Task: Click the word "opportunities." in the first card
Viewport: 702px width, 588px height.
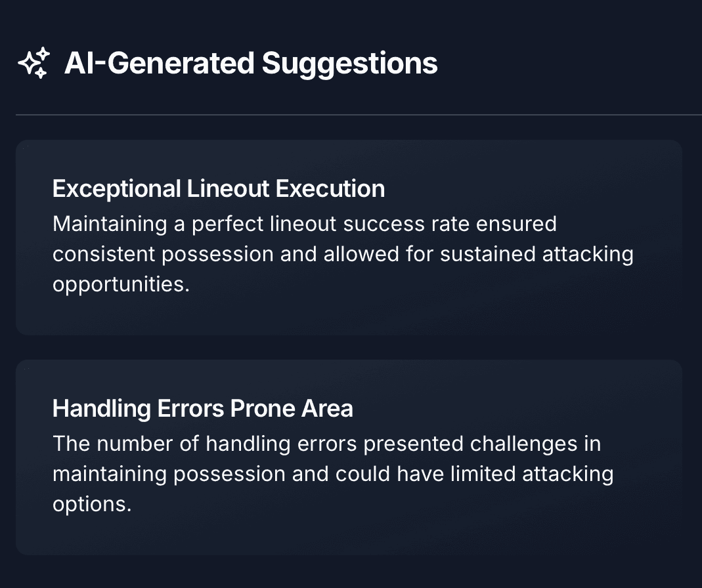Action: click(x=121, y=286)
